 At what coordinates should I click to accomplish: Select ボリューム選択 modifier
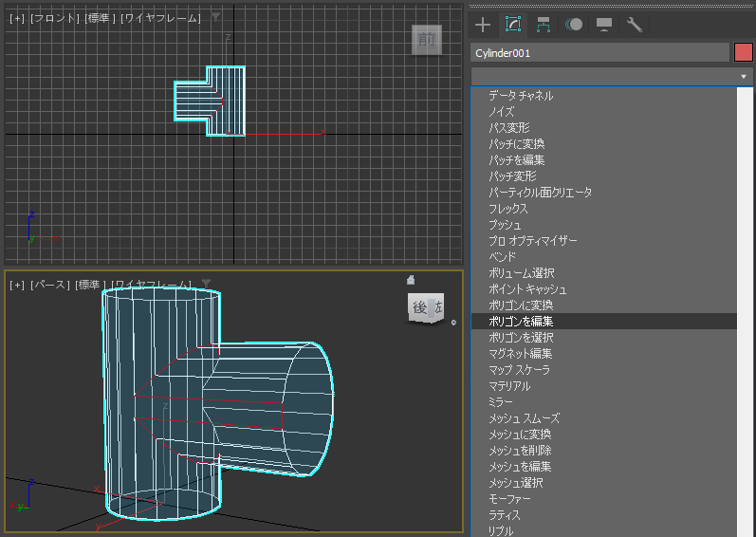click(x=604, y=273)
